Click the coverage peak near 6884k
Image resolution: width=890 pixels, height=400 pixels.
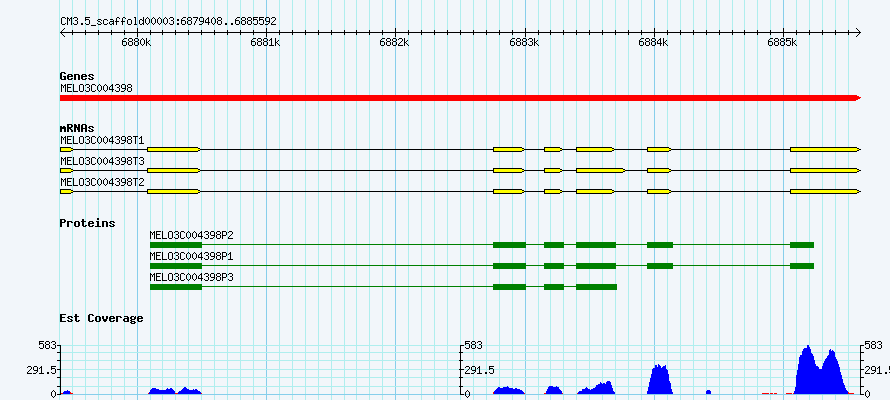tap(660, 380)
